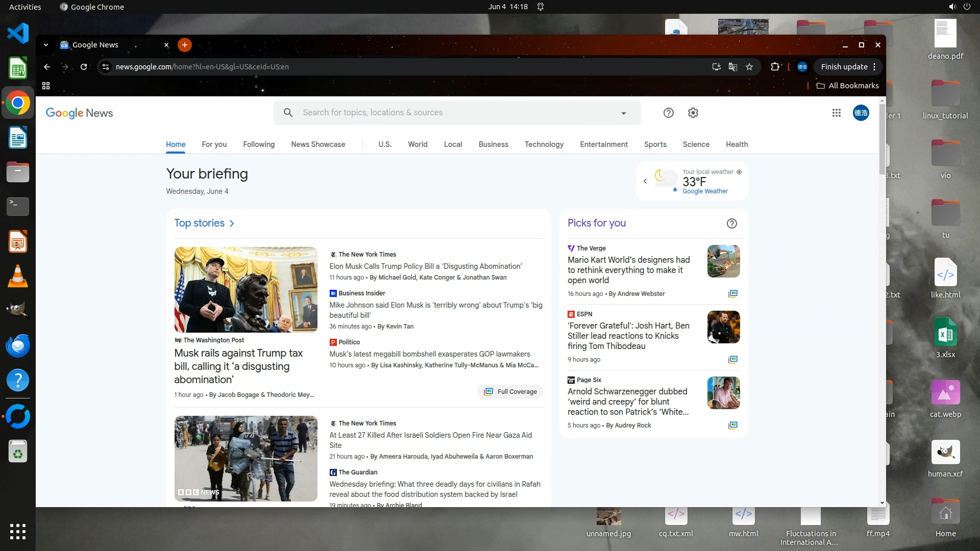
Task: Click the help question mark icon
Action: pos(668,113)
